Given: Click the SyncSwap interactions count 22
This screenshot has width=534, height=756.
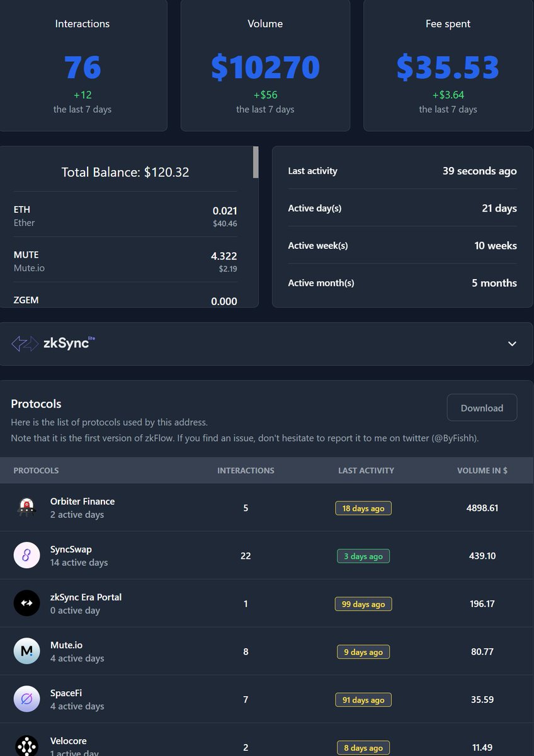Looking at the screenshot, I should click(x=246, y=556).
